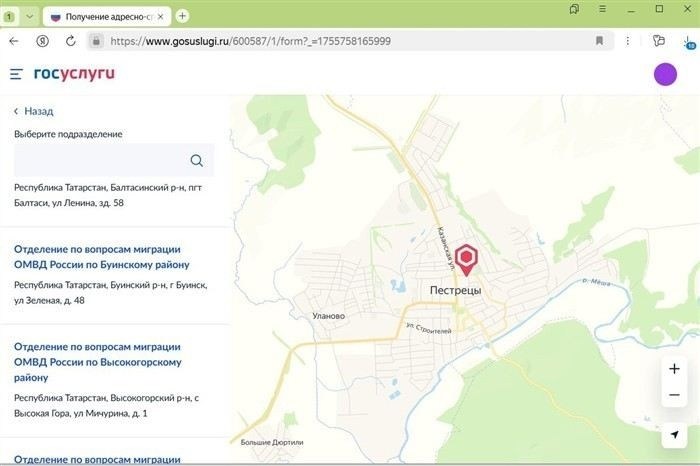This screenshot has width=700, height=466.
Task: Go back using the browser back arrow
Action: tap(14, 41)
